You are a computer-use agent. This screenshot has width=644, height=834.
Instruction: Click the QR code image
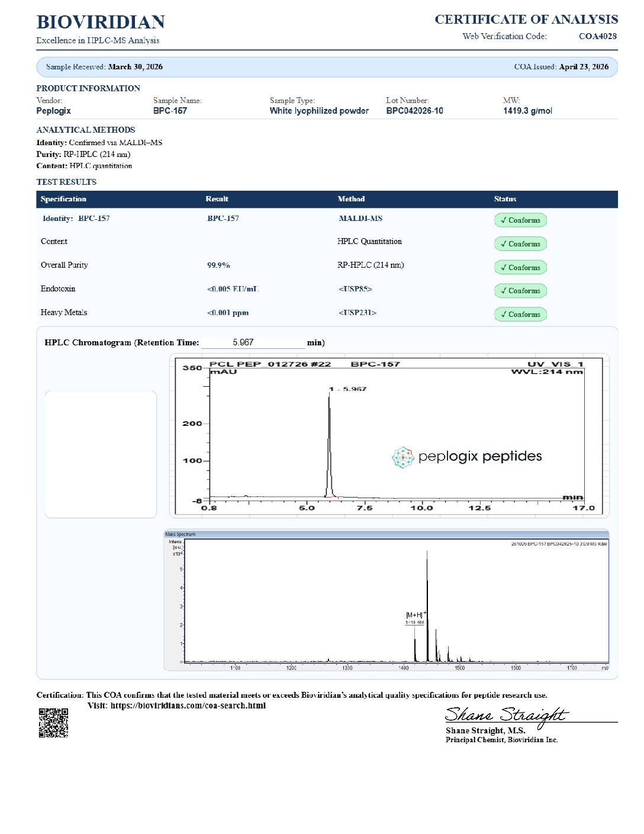(53, 723)
